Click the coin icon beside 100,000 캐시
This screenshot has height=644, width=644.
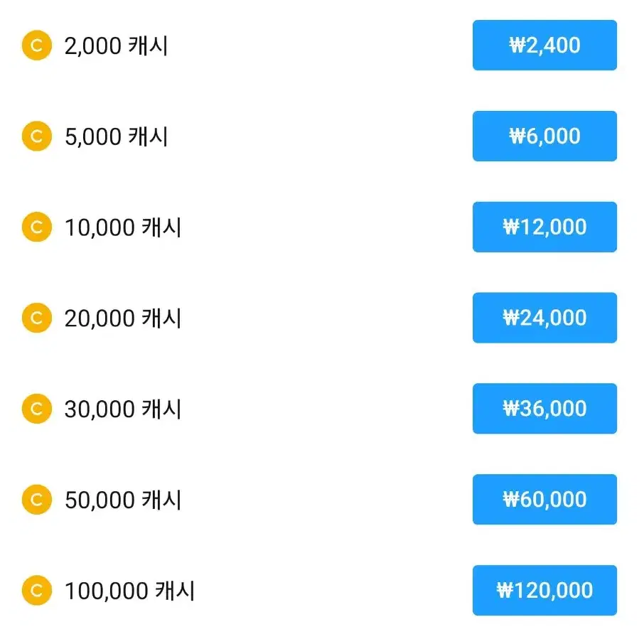pyautogui.click(x=36, y=590)
